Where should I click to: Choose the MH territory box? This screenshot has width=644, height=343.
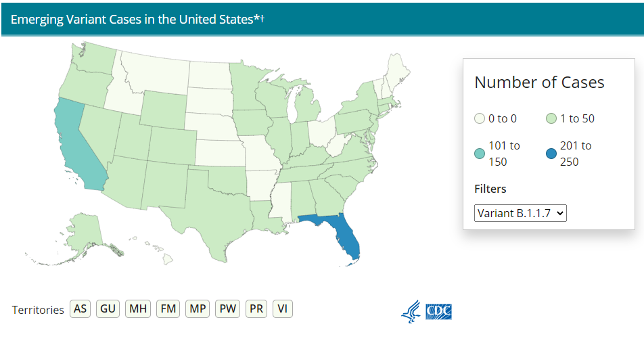138,308
